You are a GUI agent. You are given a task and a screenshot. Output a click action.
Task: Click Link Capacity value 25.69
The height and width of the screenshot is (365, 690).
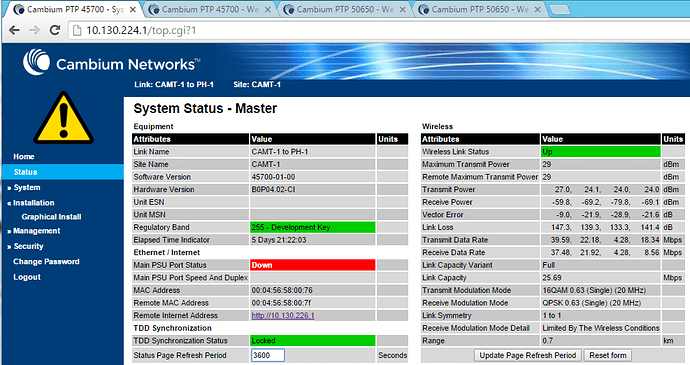552,278
